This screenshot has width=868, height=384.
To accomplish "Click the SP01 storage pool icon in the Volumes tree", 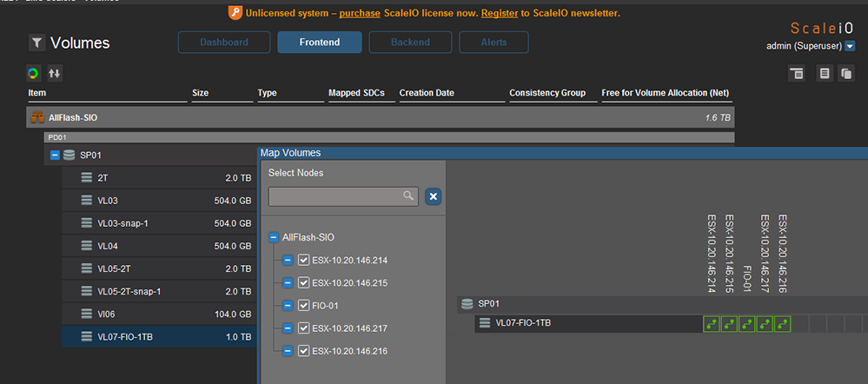I will [x=70, y=156].
